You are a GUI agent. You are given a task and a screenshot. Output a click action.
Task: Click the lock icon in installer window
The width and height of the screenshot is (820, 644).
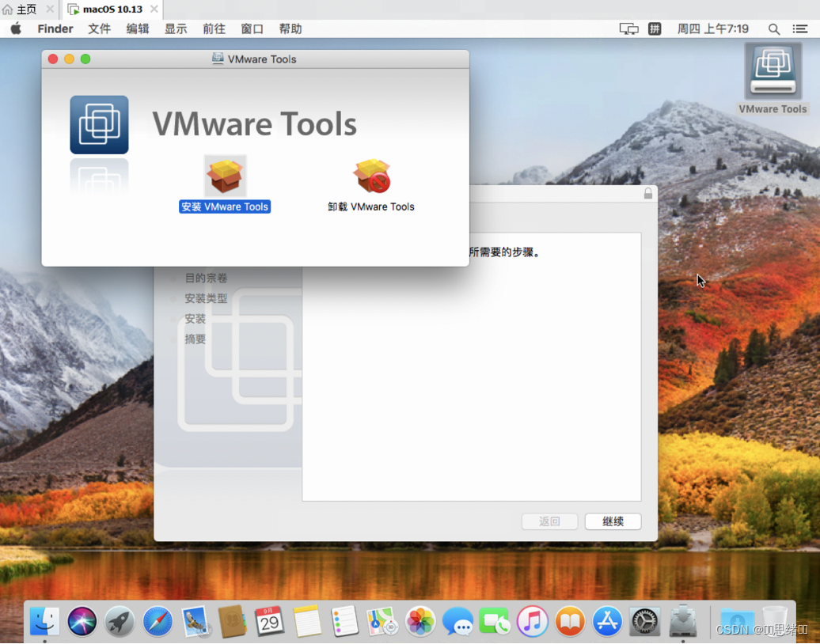point(648,193)
